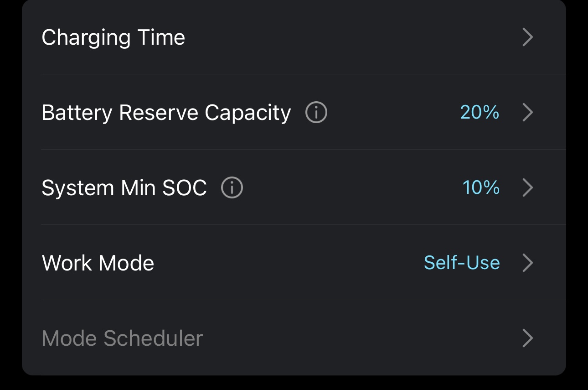Click the "Battery Reserve Capacity" label text

(x=166, y=113)
